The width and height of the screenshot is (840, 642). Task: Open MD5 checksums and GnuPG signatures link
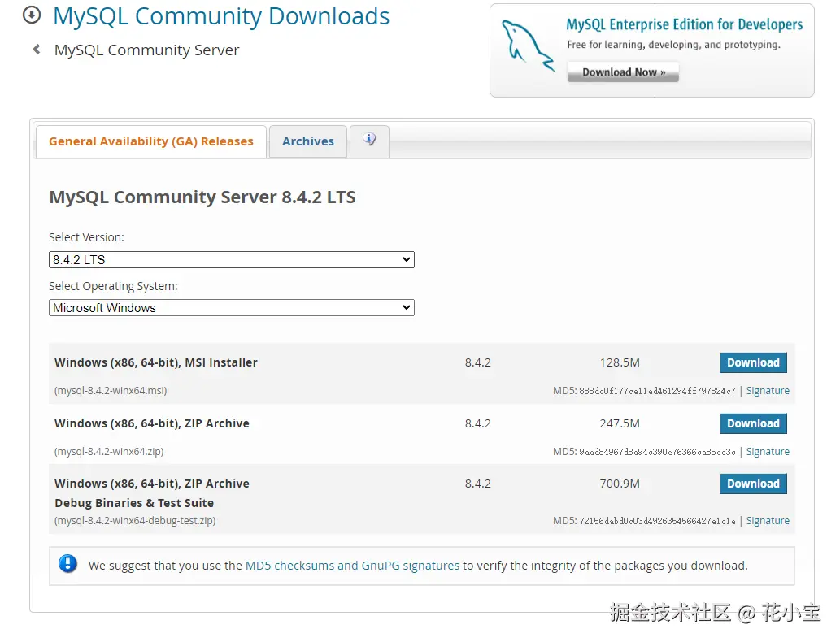tap(352, 566)
